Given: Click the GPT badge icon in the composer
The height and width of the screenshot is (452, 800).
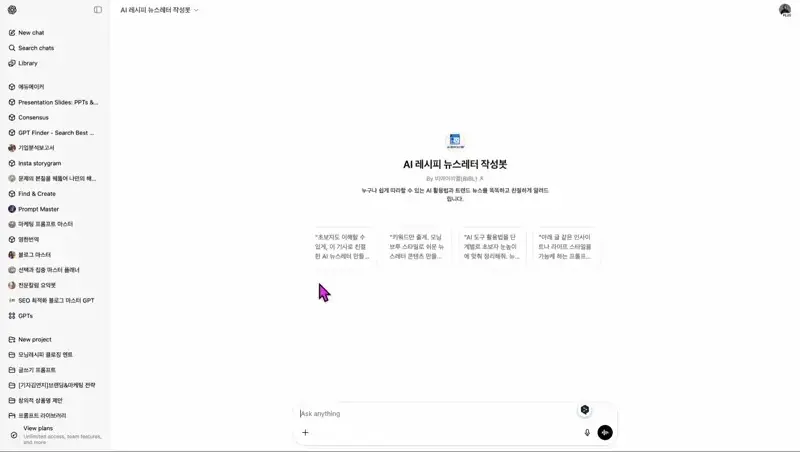Looking at the screenshot, I should (585, 410).
